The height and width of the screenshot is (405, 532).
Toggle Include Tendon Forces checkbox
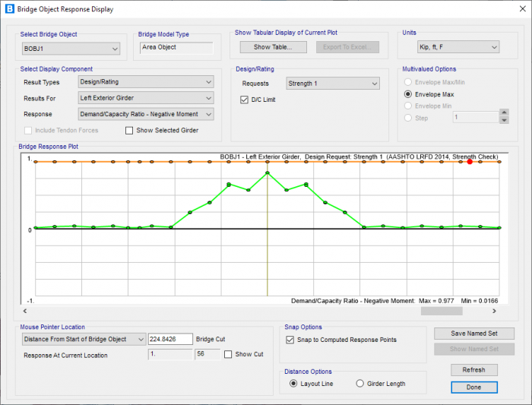tap(28, 131)
